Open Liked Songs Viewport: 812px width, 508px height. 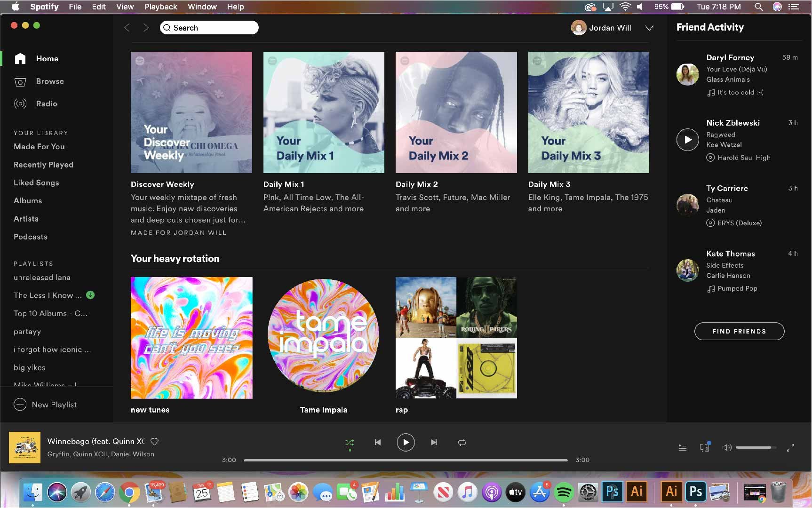(x=36, y=183)
